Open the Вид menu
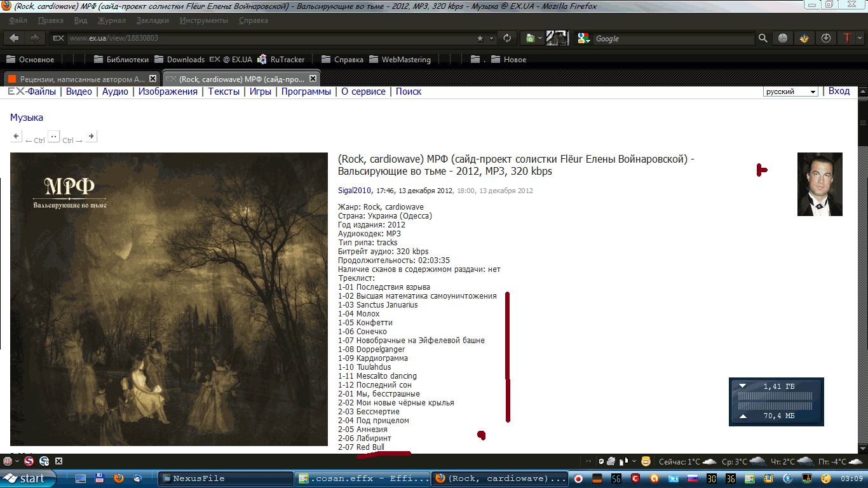Screen dimensions: 868x488 (81, 20)
